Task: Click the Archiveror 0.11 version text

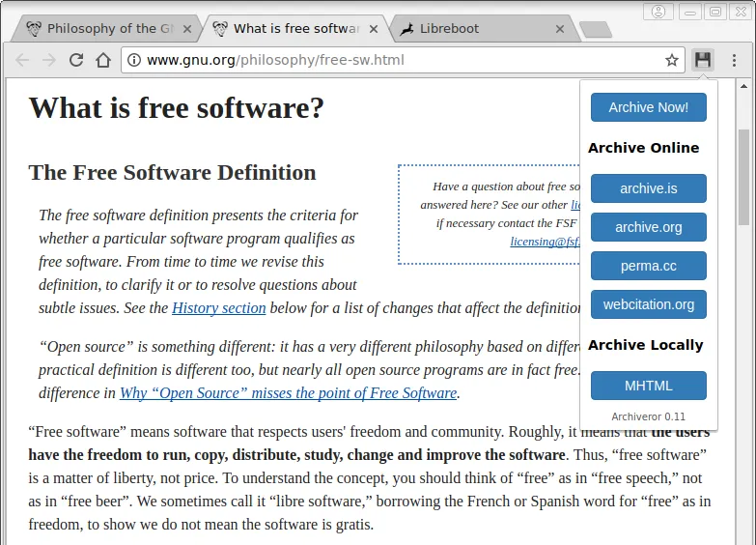Action: pos(648,416)
